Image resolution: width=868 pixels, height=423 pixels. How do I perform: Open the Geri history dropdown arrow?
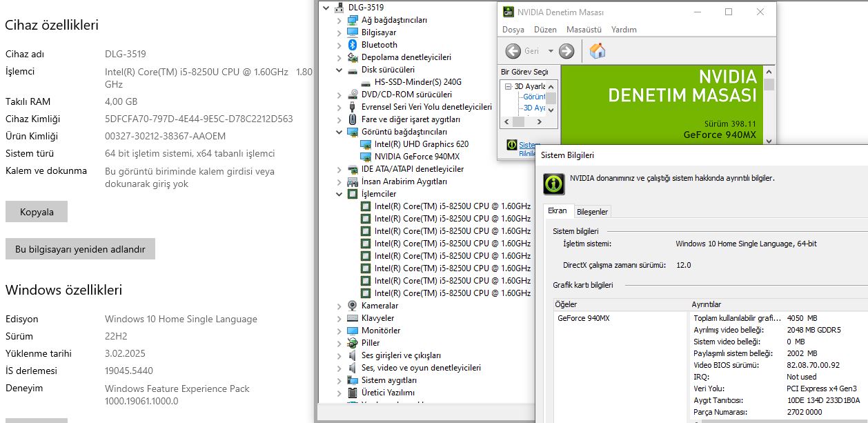(x=551, y=51)
